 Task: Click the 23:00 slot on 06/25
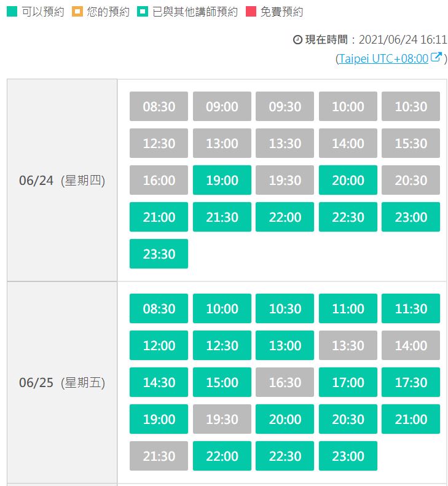coord(348,456)
